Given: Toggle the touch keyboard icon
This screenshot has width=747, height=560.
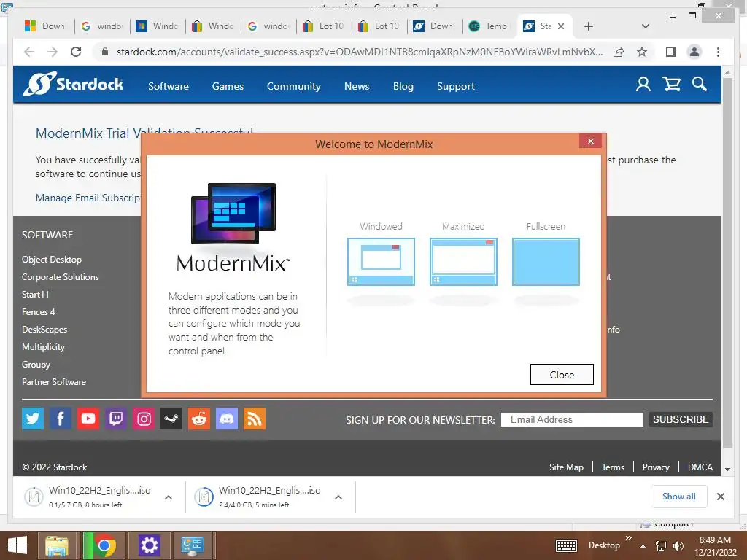Looking at the screenshot, I should (566, 545).
